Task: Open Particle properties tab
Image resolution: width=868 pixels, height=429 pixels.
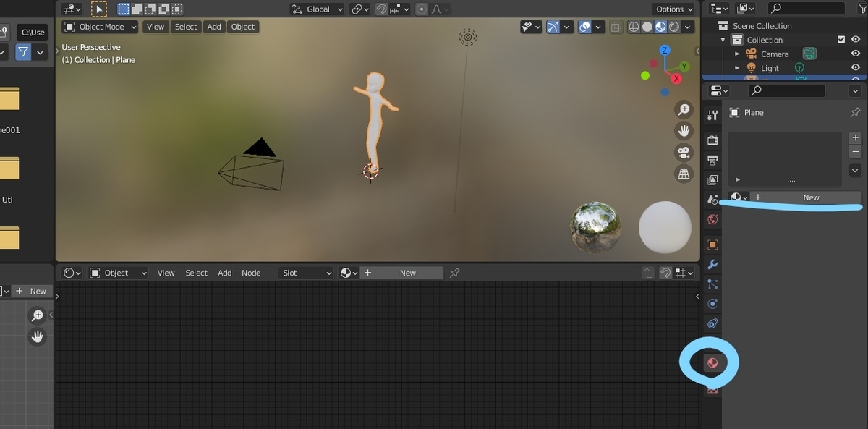Action: point(712,284)
